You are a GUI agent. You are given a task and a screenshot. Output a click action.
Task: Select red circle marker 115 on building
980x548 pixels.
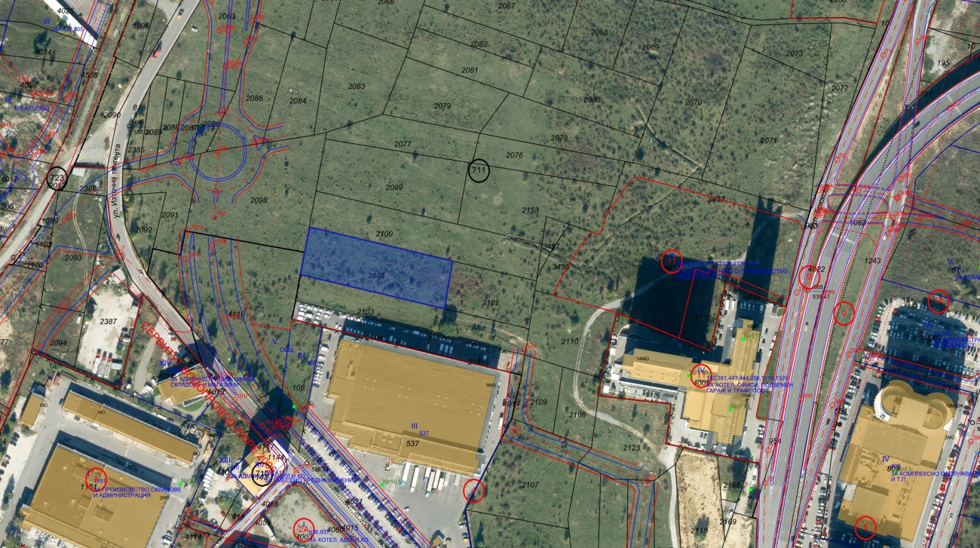click(97, 479)
